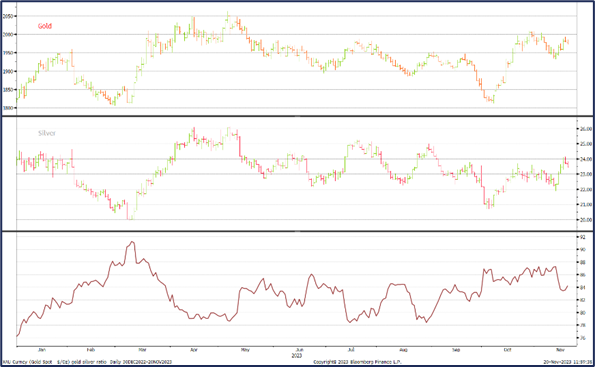The image size is (595, 367).
Task: Select the 1900 value on gold axis
Action: (8, 71)
